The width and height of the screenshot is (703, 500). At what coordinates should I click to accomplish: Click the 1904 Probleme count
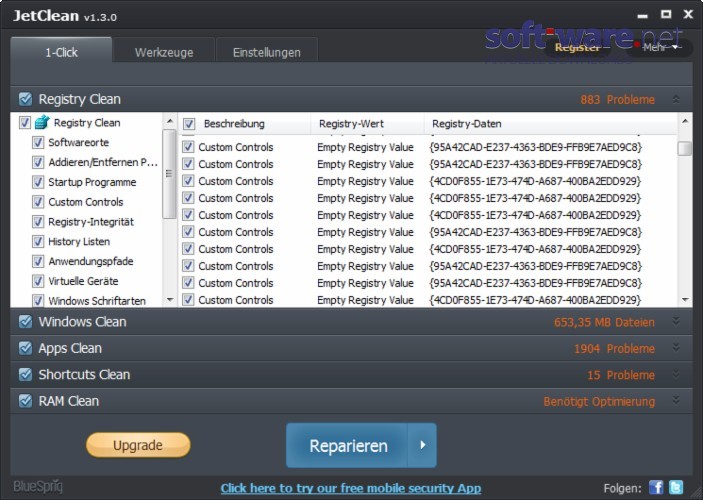click(614, 348)
